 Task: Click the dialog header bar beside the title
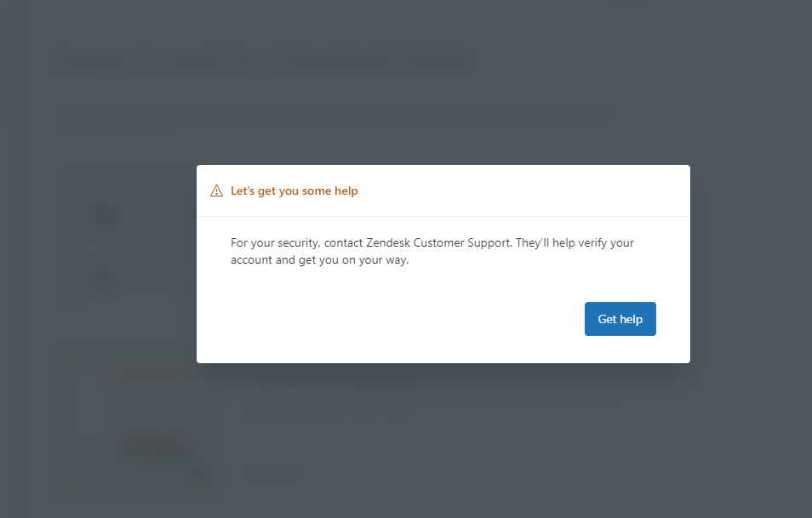528,191
